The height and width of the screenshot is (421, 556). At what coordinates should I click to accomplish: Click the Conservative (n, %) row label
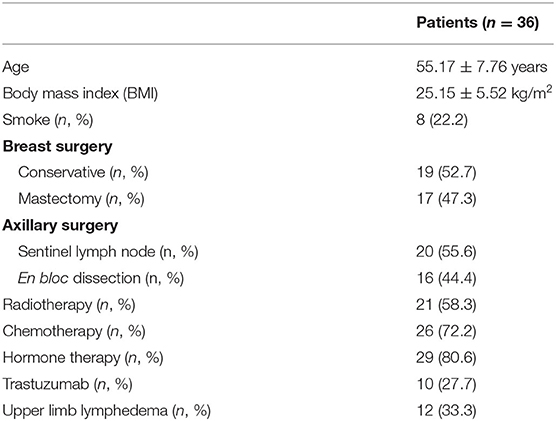(x=83, y=173)
